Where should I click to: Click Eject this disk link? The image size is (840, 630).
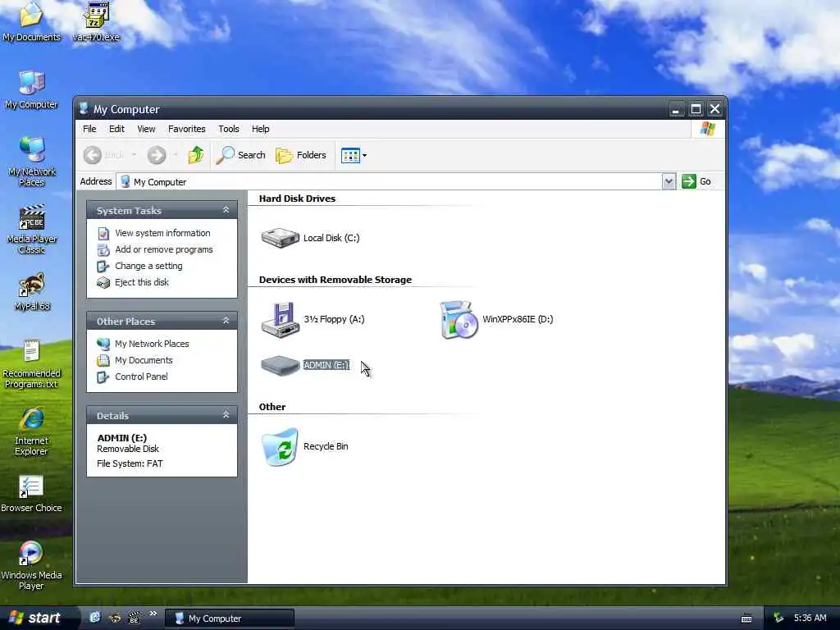click(141, 282)
